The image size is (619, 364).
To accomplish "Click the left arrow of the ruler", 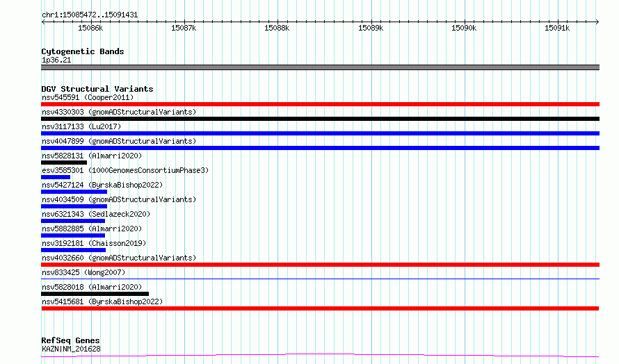I will (x=43, y=22).
